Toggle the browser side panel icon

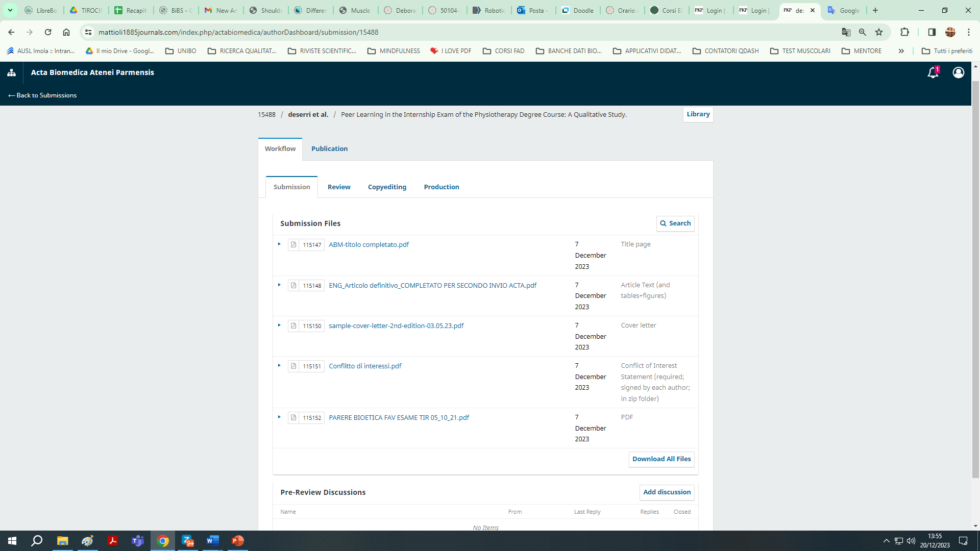[x=932, y=32]
